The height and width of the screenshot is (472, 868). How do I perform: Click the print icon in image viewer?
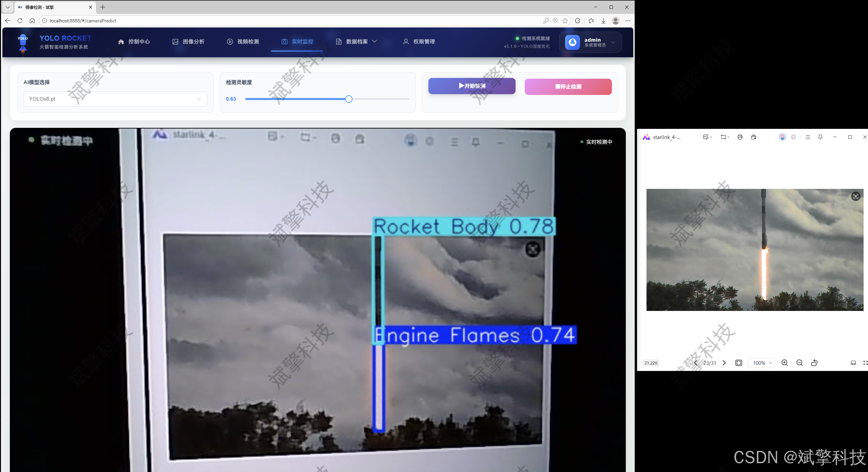[740, 137]
